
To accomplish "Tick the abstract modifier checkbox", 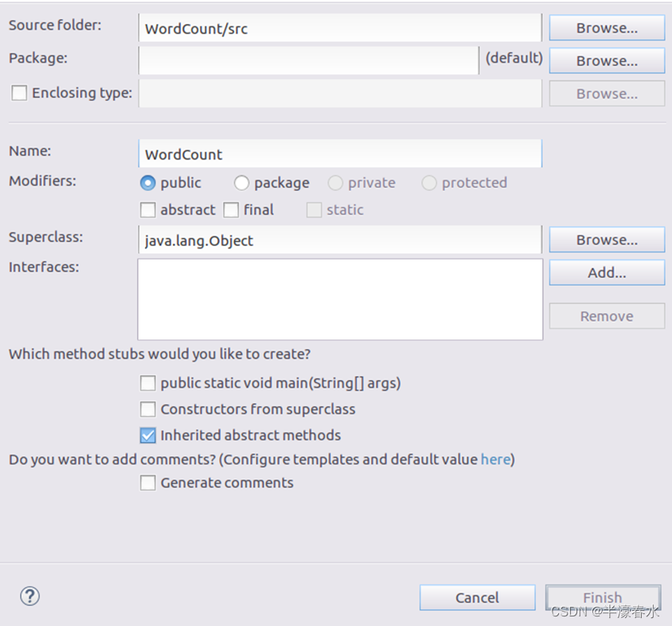I will click(148, 210).
